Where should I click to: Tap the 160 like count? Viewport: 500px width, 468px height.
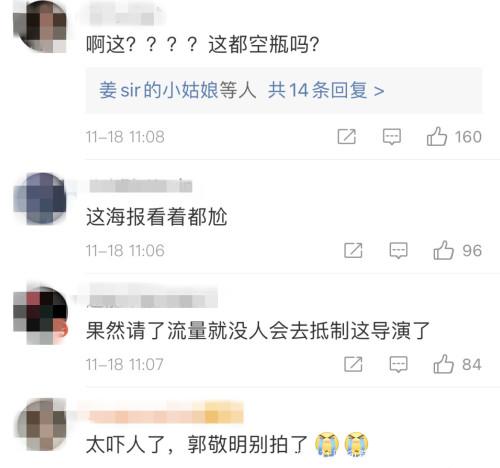tap(468, 137)
